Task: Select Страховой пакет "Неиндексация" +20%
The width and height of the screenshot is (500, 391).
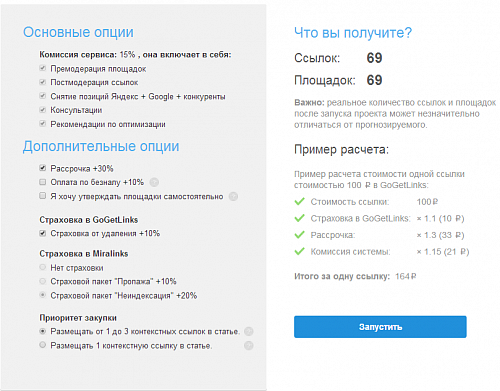Action: point(42,295)
